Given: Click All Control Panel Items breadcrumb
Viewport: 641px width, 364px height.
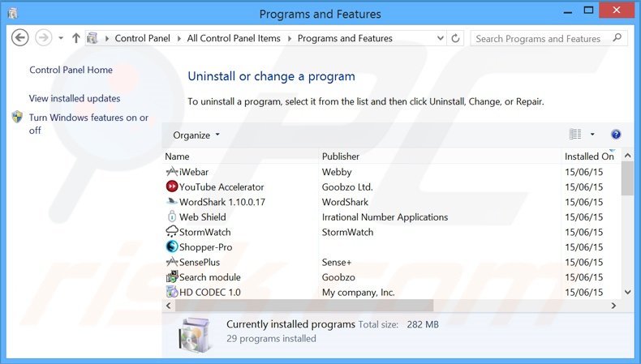Looking at the screenshot, I should tap(234, 38).
